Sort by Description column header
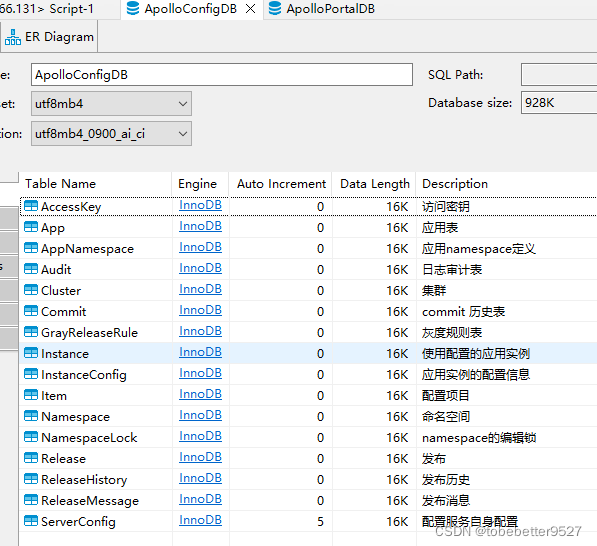The height and width of the screenshot is (546, 597). pyautogui.click(x=506, y=184)
